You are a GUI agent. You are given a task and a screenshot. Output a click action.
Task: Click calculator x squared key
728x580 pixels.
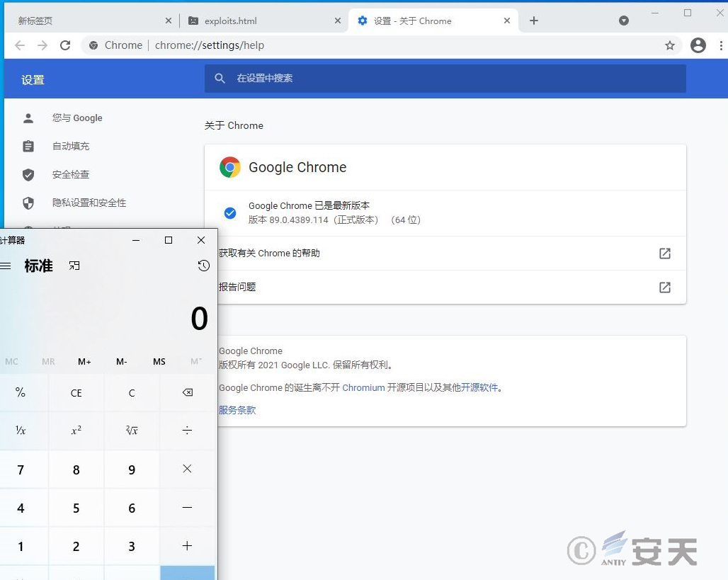76,431
